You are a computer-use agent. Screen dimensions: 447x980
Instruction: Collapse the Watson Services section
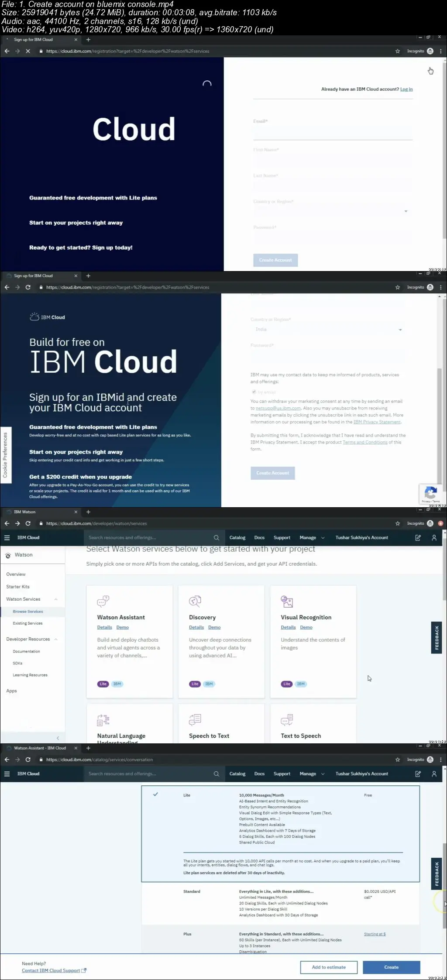(x=56, y=599)
